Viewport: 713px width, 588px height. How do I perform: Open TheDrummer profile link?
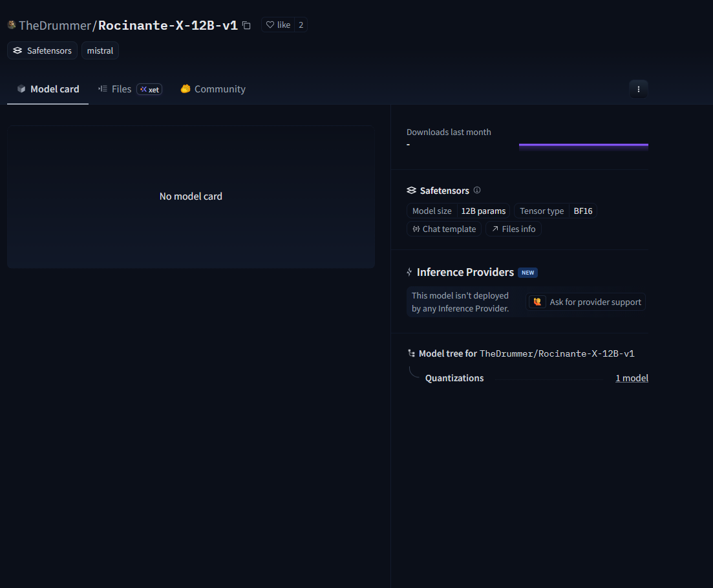55,25
